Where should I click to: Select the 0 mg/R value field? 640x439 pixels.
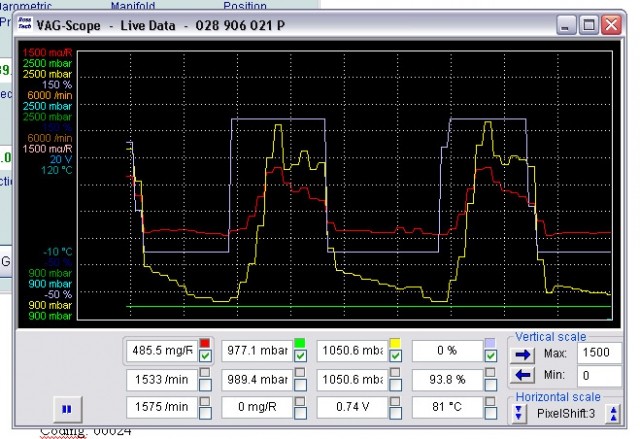[x=257, y=407]
